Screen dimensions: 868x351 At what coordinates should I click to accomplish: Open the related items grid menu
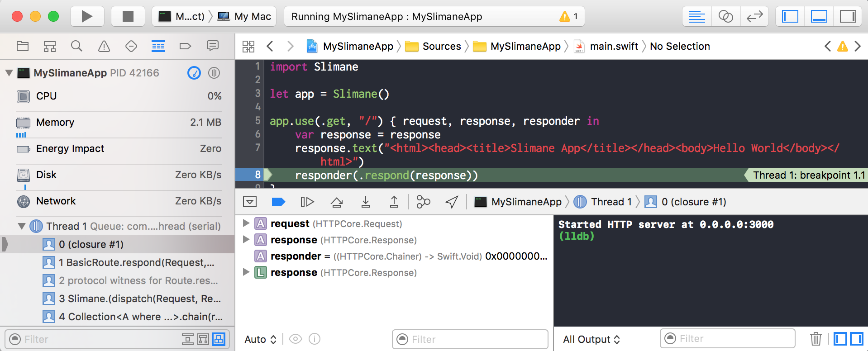coord(248,46)
